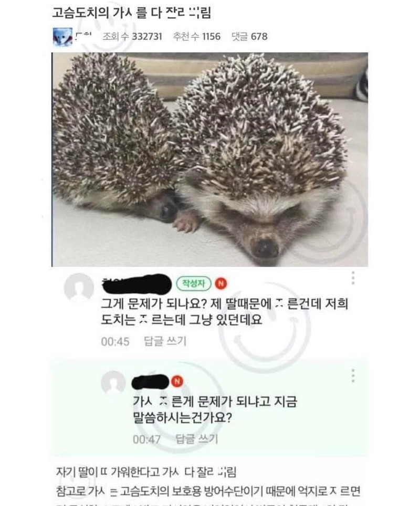
Task: Click the red N badge beside 작성자
Action: pyautogui.click(x=221, y=283)
